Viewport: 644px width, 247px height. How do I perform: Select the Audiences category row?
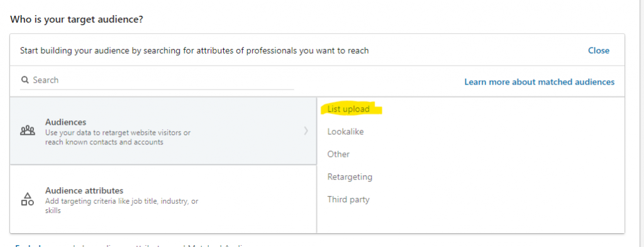point(163,131)
